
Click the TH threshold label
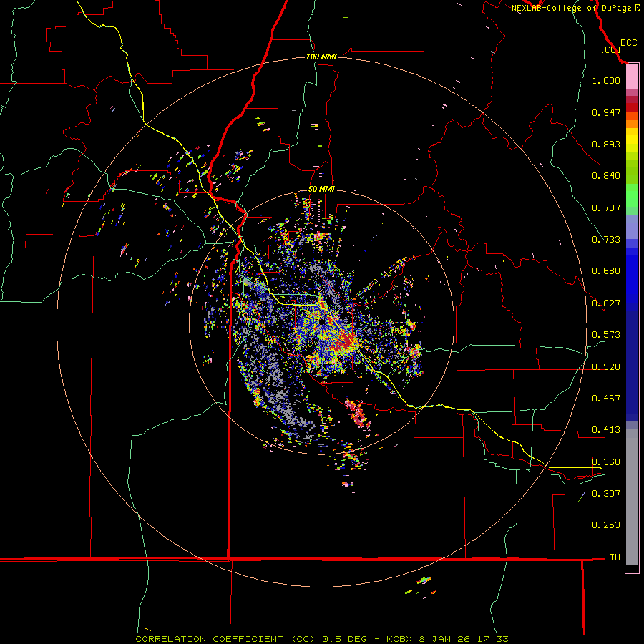[x=615, y=557]
